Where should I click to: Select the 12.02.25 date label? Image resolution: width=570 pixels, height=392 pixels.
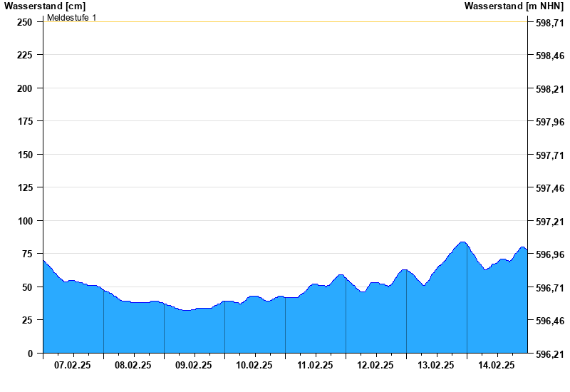(375, 365)
